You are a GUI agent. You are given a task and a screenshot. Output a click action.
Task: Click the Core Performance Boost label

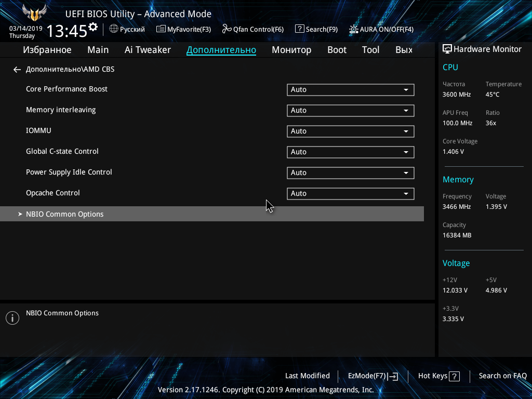(x=66, y=89)
